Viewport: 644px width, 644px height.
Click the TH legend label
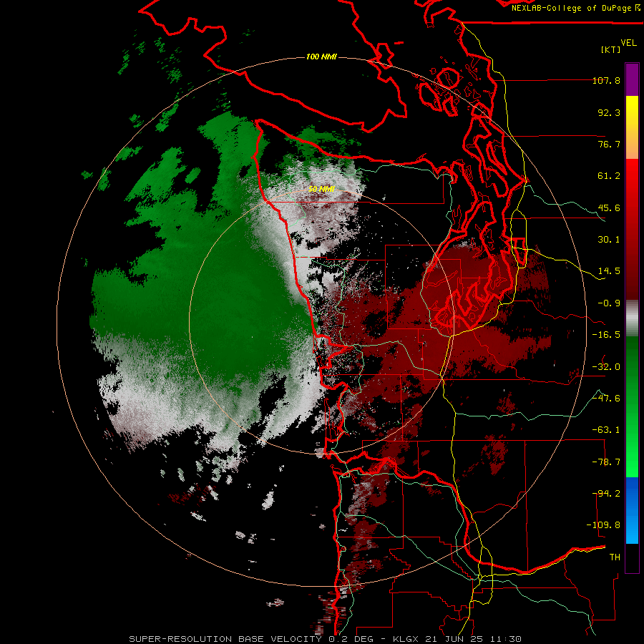tap(615, 557)
